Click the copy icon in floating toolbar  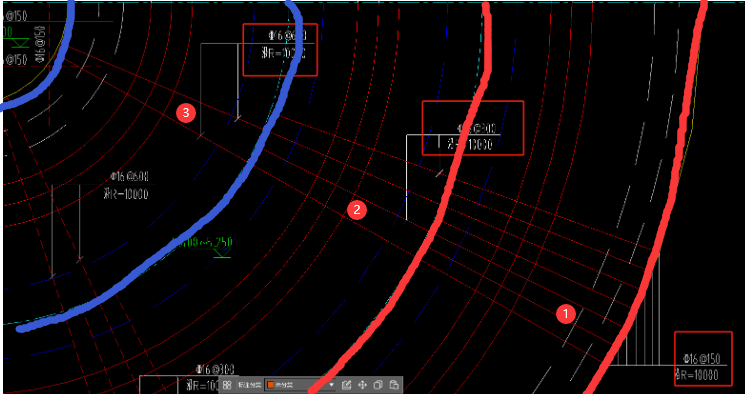pos(378,385)
